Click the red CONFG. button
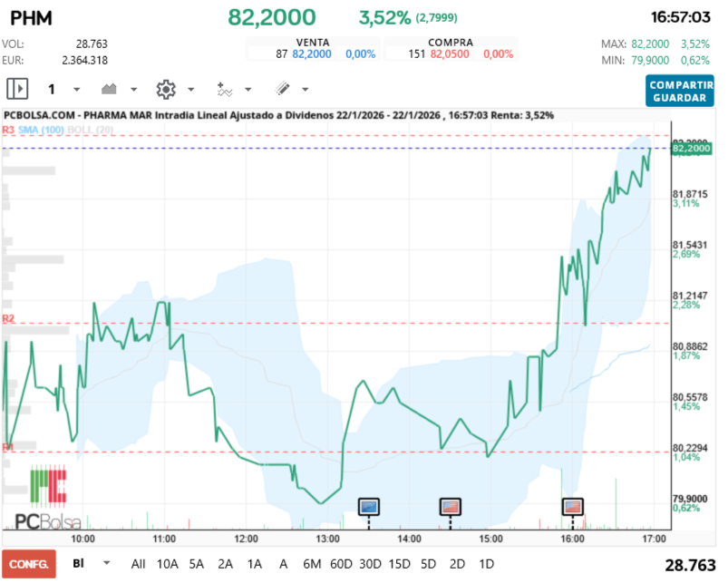This screenshot has width=728, height=583. click(x=30, y=564)
